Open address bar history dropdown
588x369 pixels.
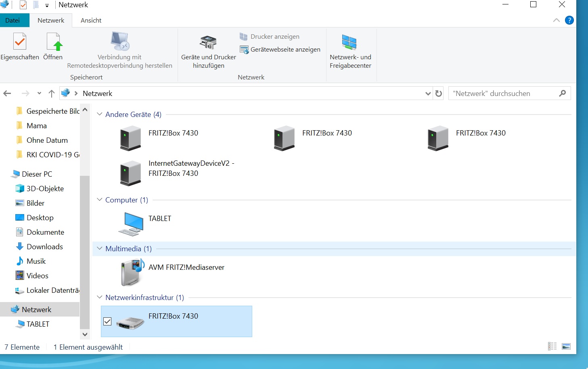click(428, 94)
